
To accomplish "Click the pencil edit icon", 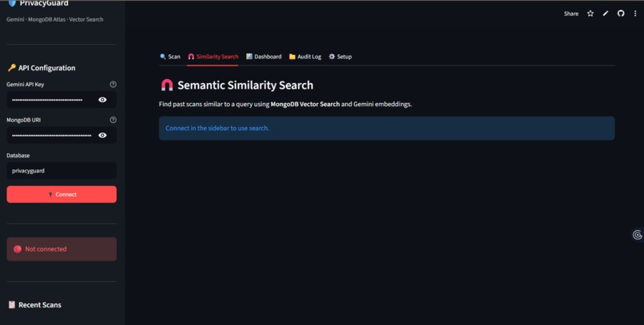I will click(606, 14).
